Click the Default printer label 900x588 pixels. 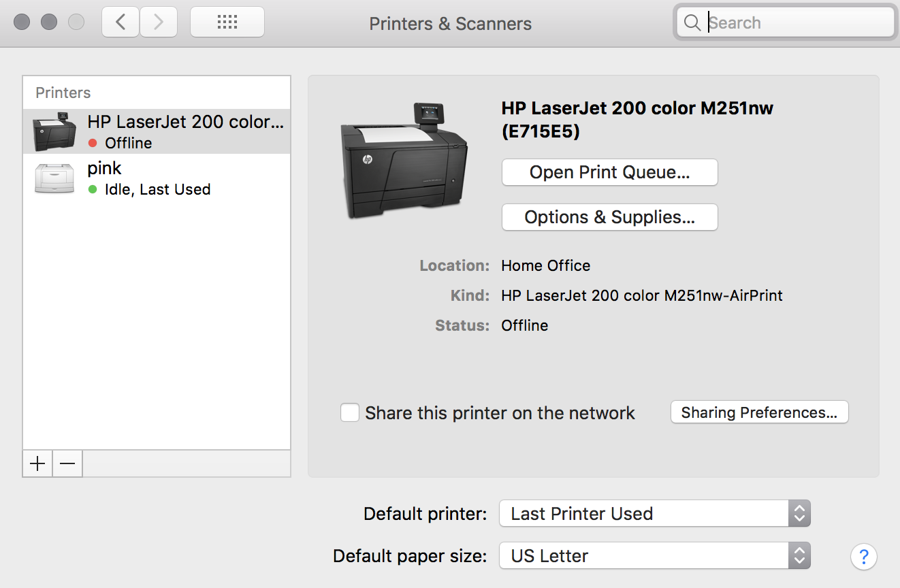[425, 514]
